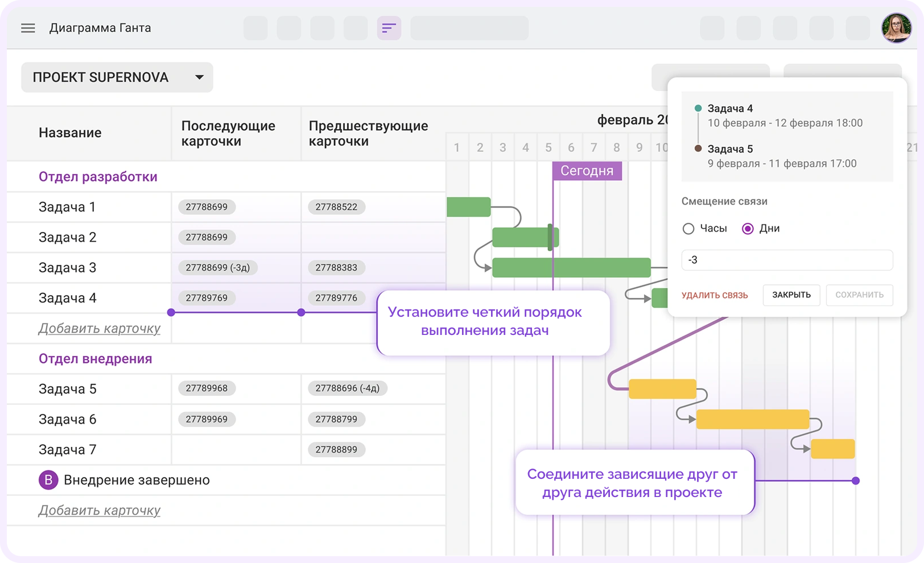The height and width of the screenshot is (563, 924).
Task: Collapse the Отдел разработки group
Action: click(x=98, y=177)
